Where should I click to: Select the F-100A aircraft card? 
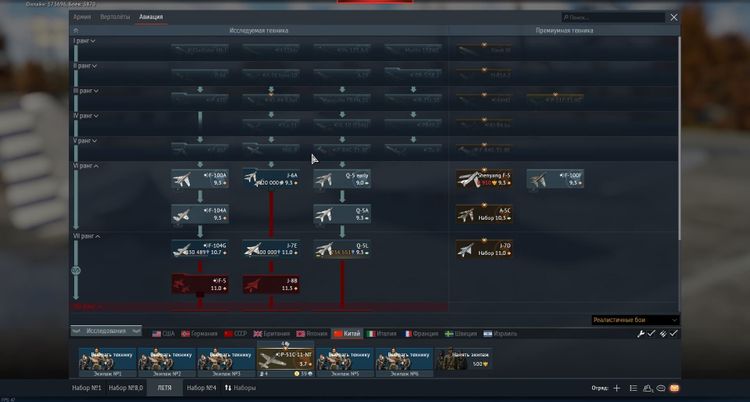point(200,179)
